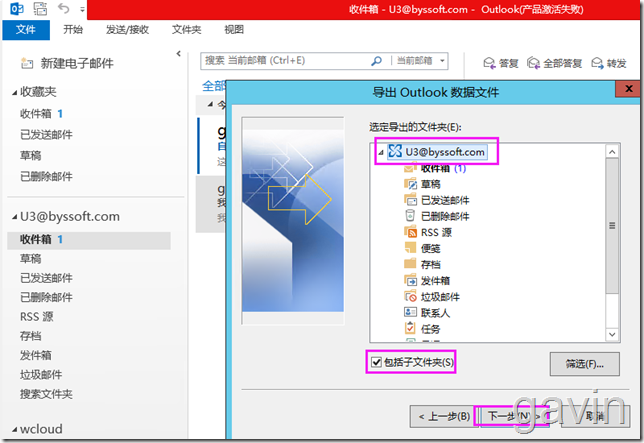The width and height of the screenshot is (644, 443).
Task: Click the 已发送邮件 icon in export dialog
Action: 410,200
